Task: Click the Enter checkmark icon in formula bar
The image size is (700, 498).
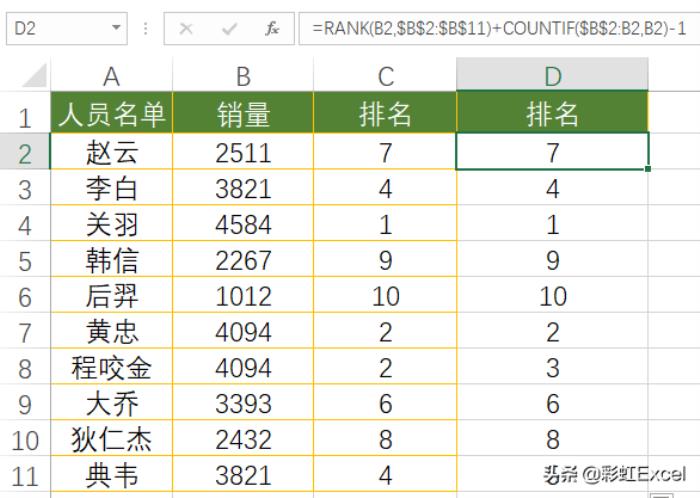Action: click(x=229, y=29)
